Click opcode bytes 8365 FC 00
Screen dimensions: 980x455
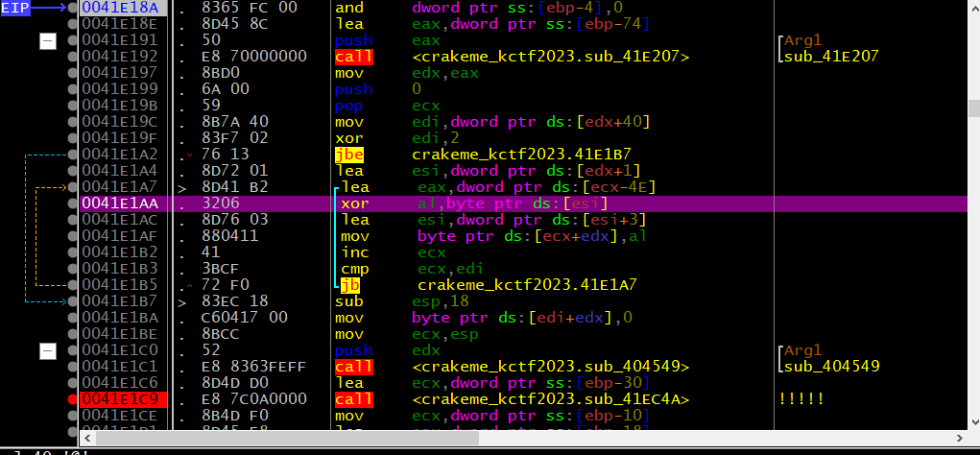click(250, 8)
